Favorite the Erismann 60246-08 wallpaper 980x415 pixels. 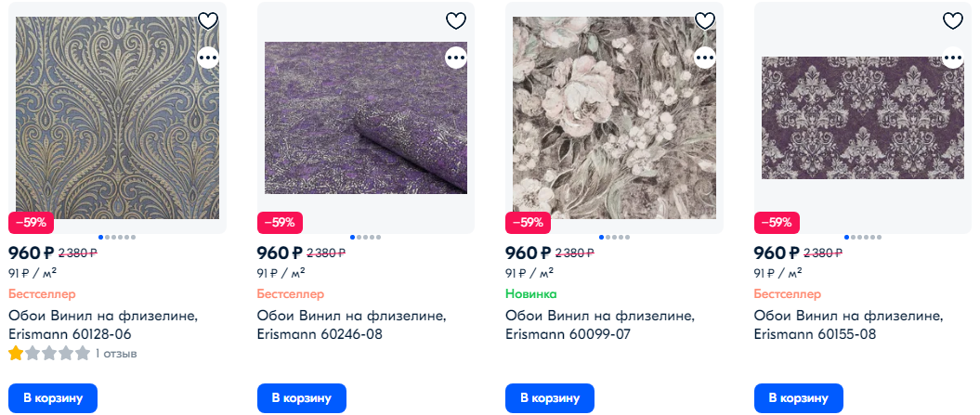pos(455,20)
